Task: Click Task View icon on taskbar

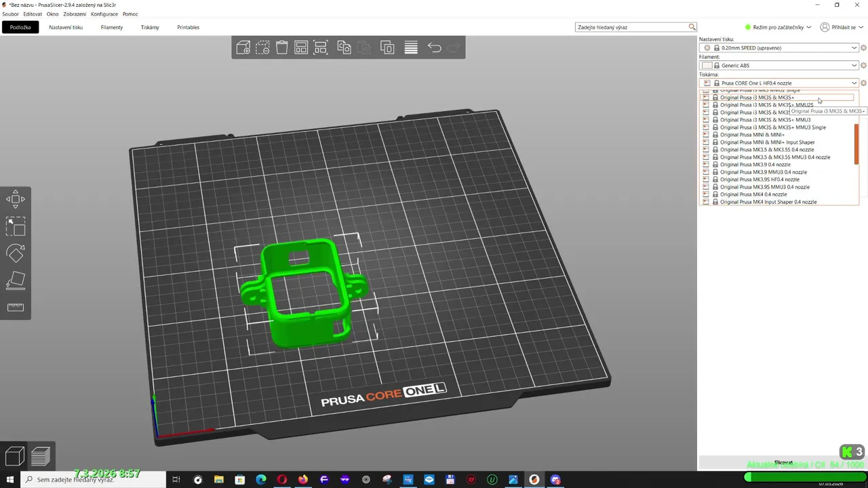Action: point(176,480)
